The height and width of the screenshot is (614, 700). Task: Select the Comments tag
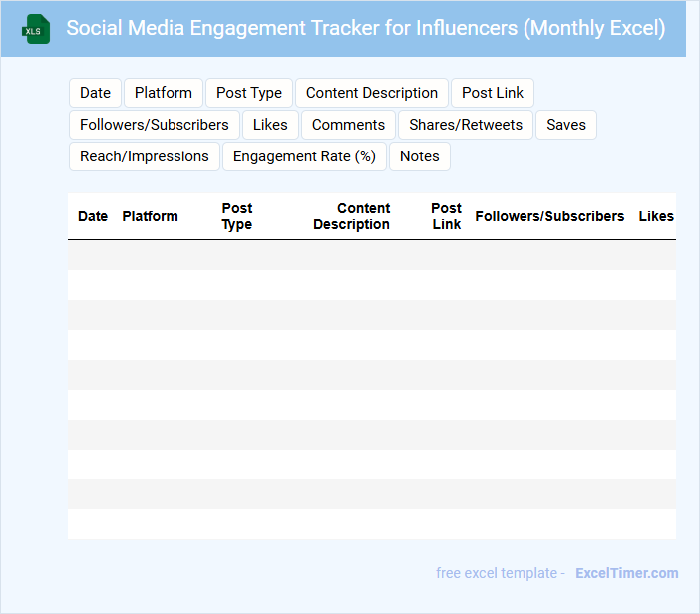[348, 125]
